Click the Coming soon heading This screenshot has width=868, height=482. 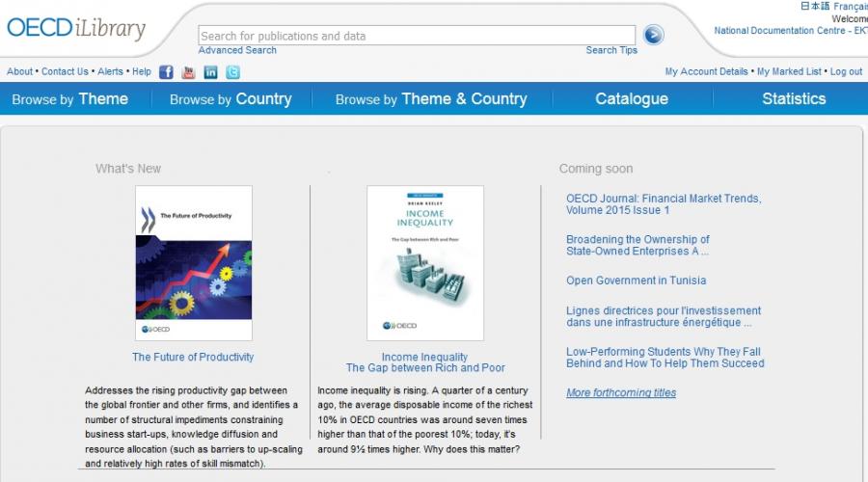(596, 169)
